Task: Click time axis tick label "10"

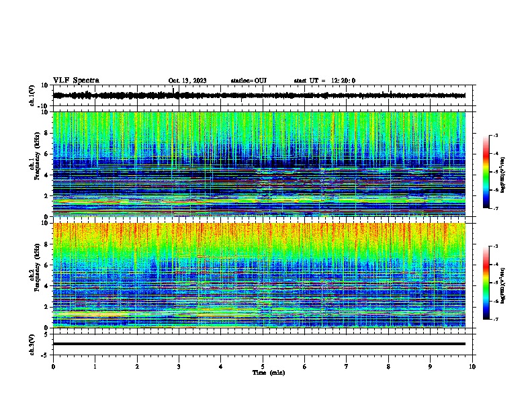Action: coord(472,367)
